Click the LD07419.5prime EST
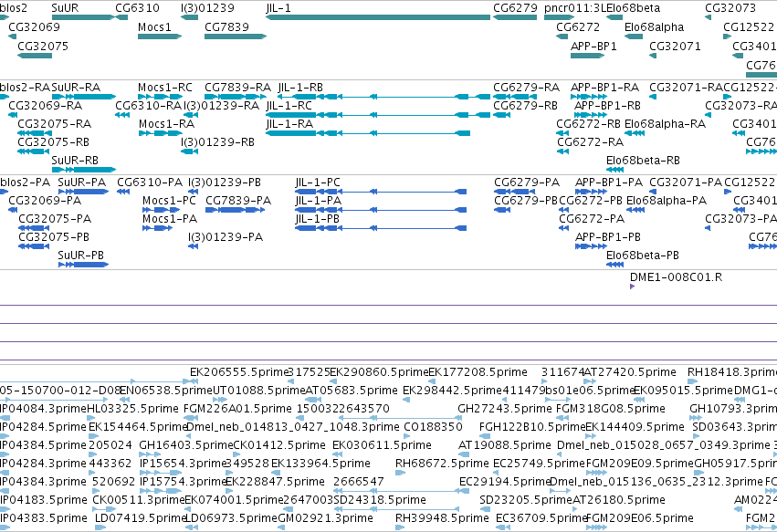The width and height of the screenshot is (777, 532). click(141, 518)
